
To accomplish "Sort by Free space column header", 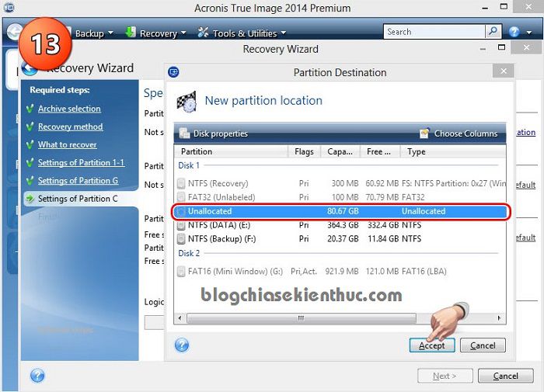I will (379, 151).
